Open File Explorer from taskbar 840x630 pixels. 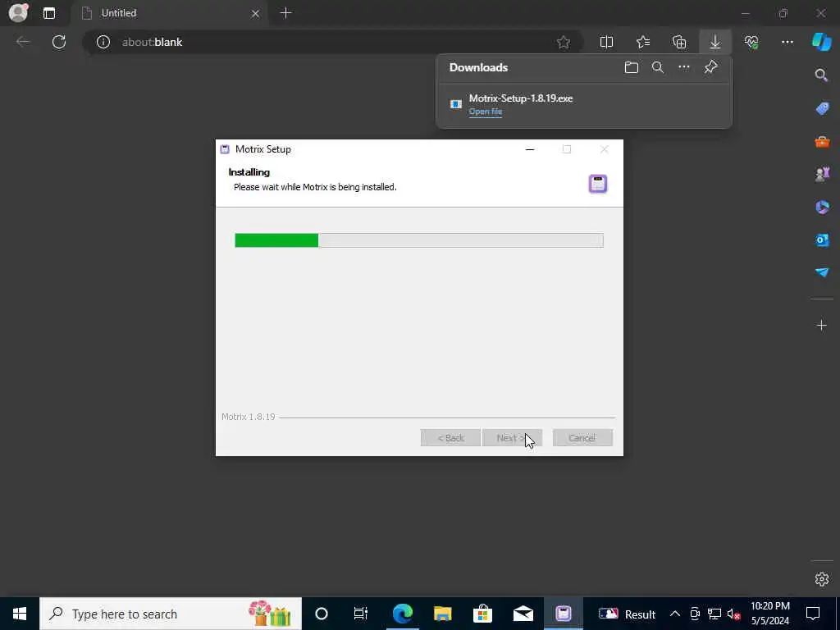(442, 614)
